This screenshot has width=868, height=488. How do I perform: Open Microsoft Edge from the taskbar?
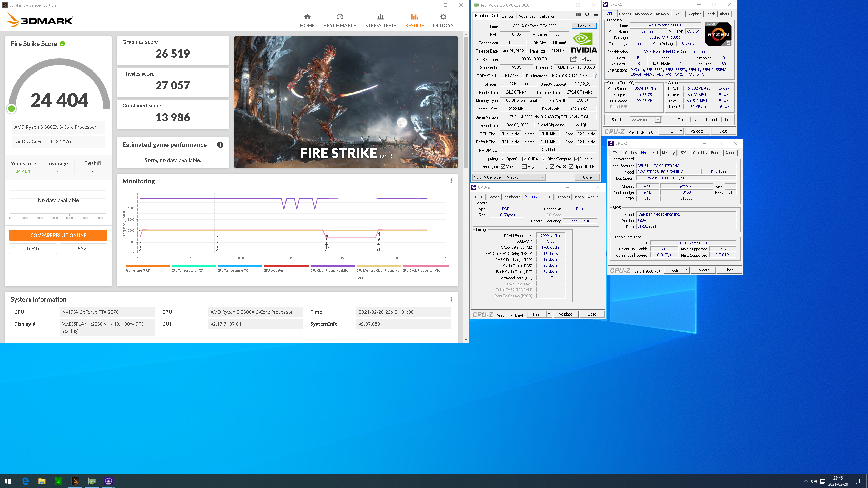point(25,481)
